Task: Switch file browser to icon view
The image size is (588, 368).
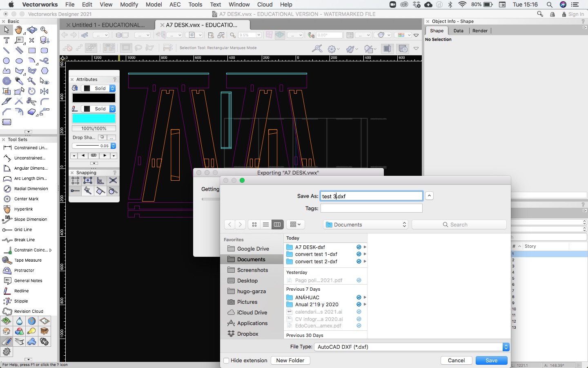Action: tap(254, 224)
